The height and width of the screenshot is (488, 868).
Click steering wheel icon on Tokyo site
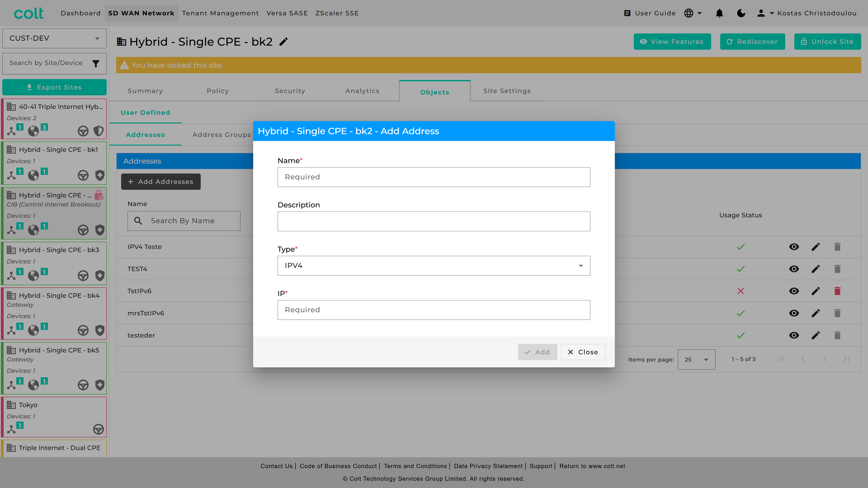point(98,429)
